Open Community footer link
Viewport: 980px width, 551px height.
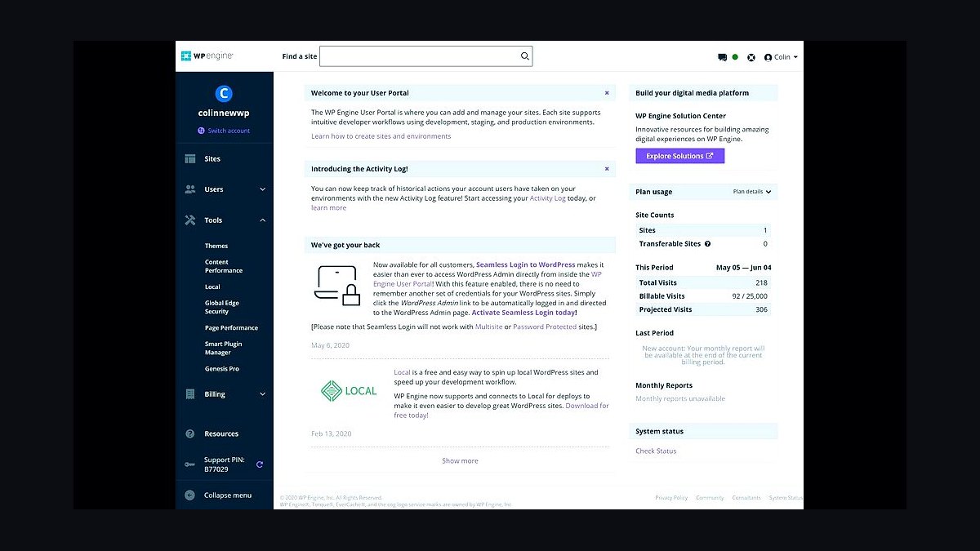click(x=710, y=498)
